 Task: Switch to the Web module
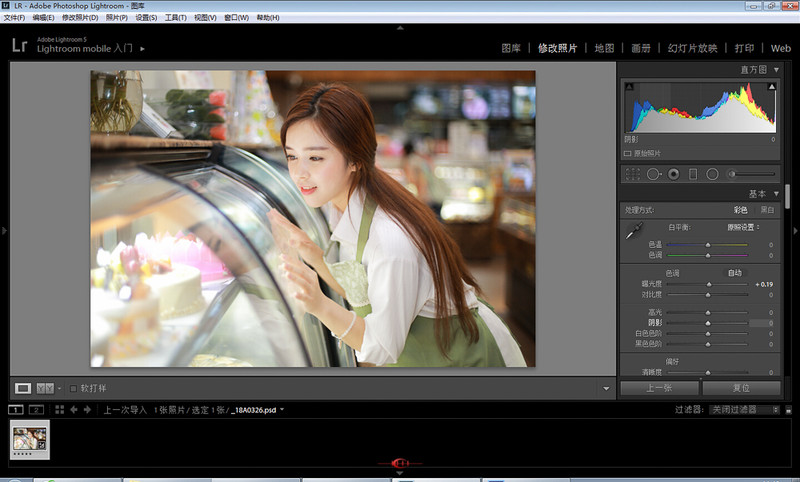[x=781, y=48]
